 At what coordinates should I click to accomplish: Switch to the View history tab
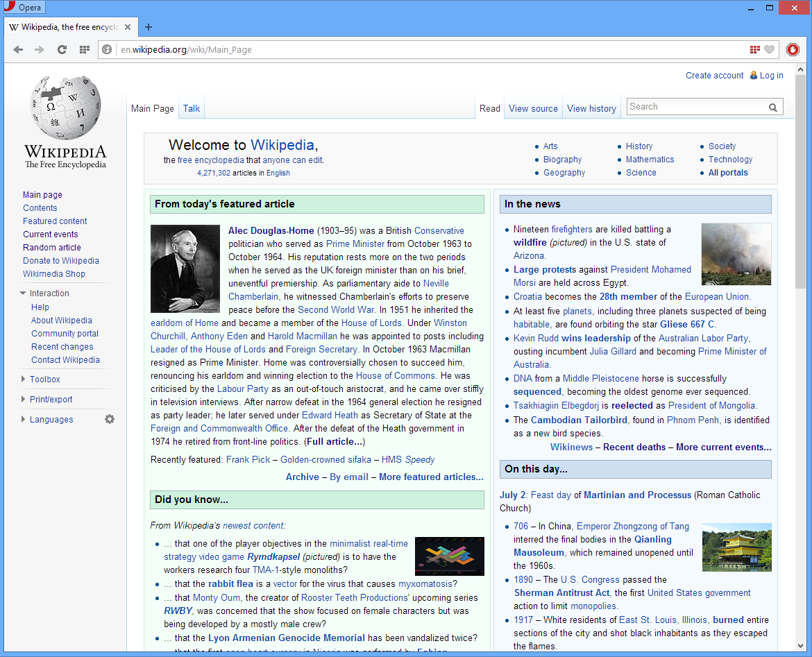[x=591, y=108]
